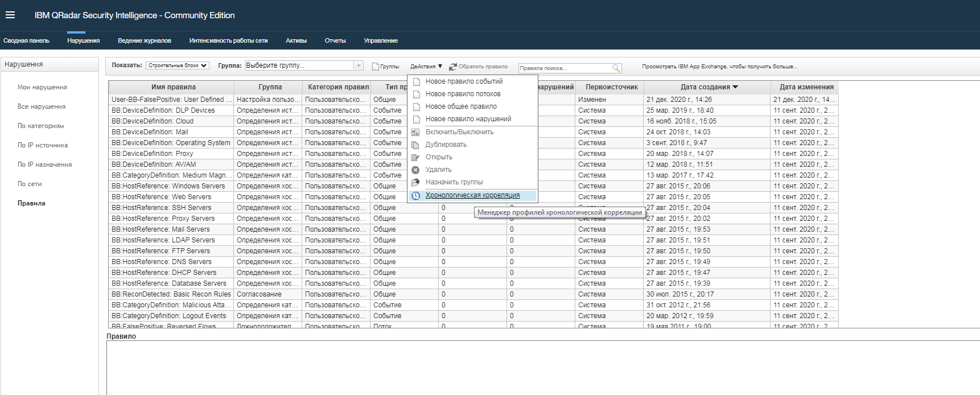Open the 'Отчеты' tab
This screenshot has width=980, height=395.
(x=335, y=40)
